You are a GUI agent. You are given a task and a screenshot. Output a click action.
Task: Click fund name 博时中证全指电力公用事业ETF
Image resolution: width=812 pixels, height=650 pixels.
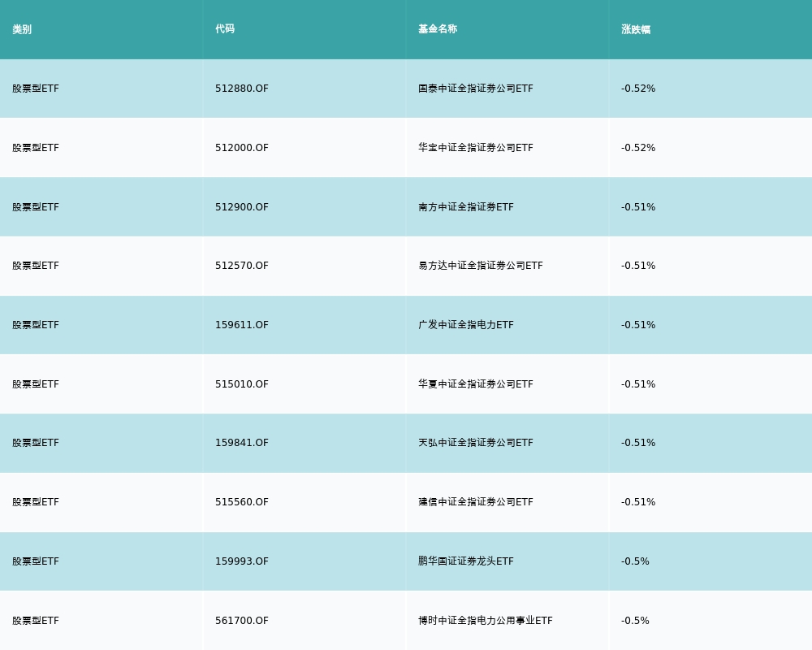486,621
